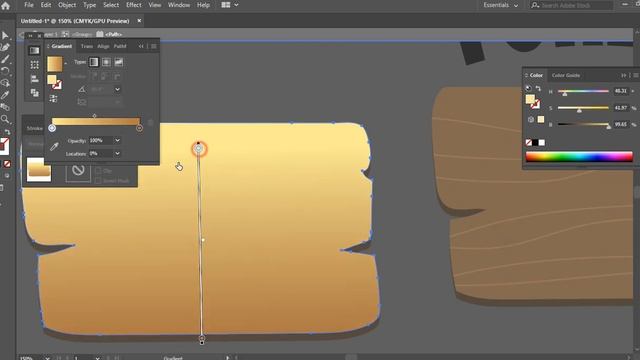Open Transform panel icon in docked strip
Screen dimensions: 640x360
tap(34, 64)
